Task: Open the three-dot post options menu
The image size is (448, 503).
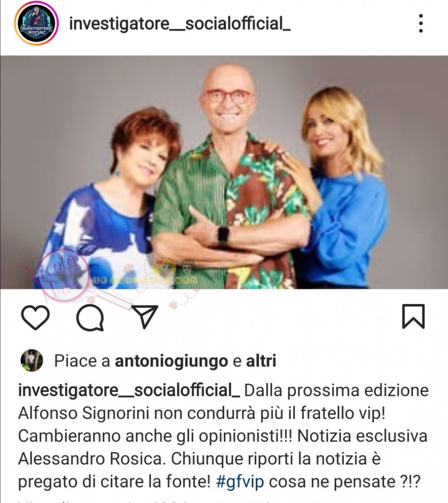Action: click(421, 23)
